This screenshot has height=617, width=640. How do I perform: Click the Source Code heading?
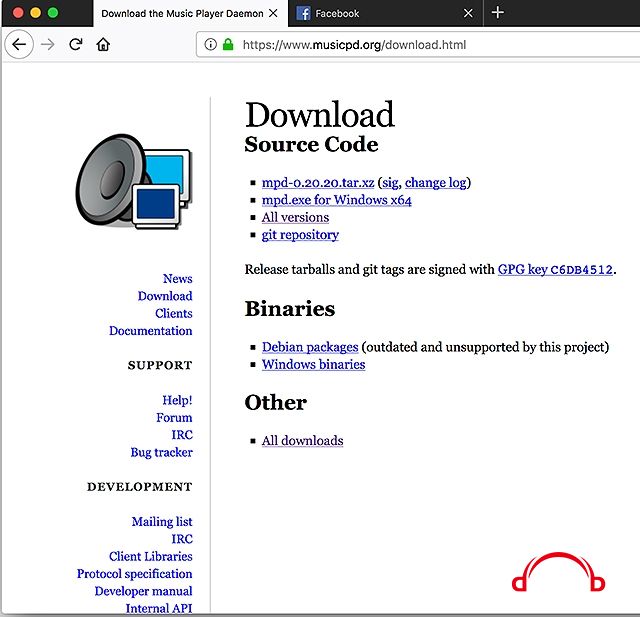click(x=311, y=144)
